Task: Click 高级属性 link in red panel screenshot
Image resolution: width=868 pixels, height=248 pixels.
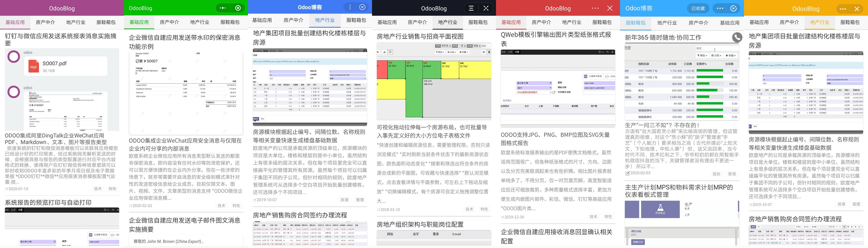Action: point(507,101)
